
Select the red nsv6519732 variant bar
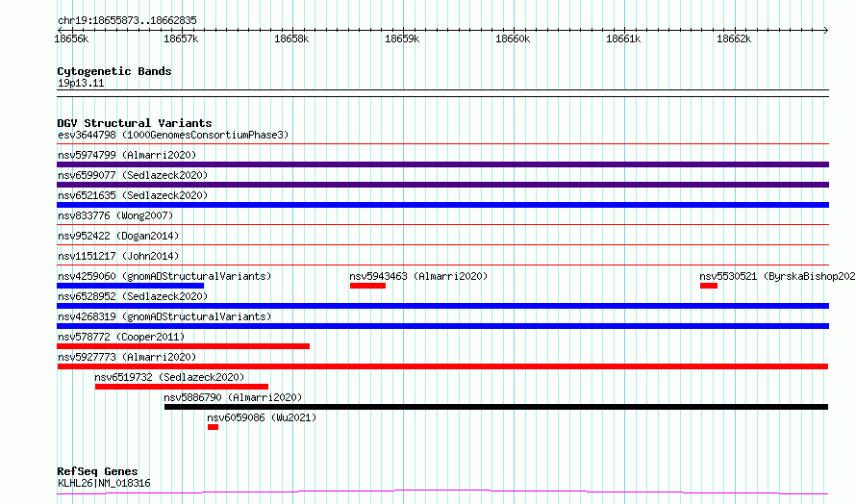[x=182, y=387]
